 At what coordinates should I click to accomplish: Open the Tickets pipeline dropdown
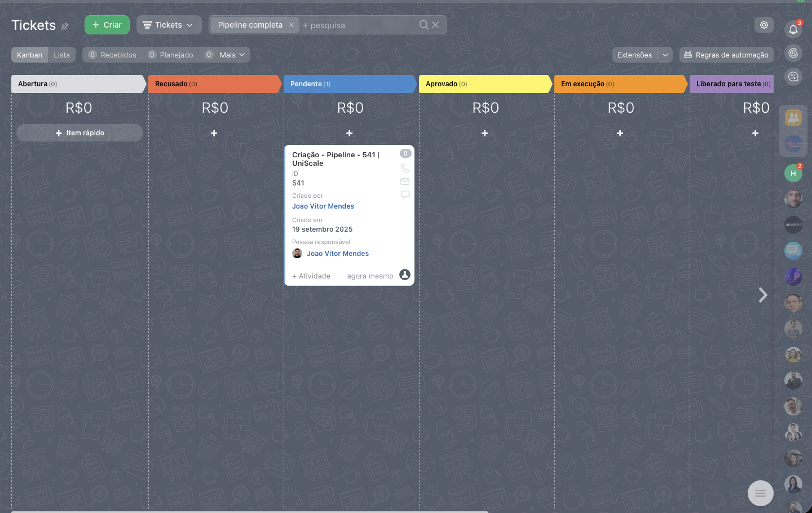169,25
